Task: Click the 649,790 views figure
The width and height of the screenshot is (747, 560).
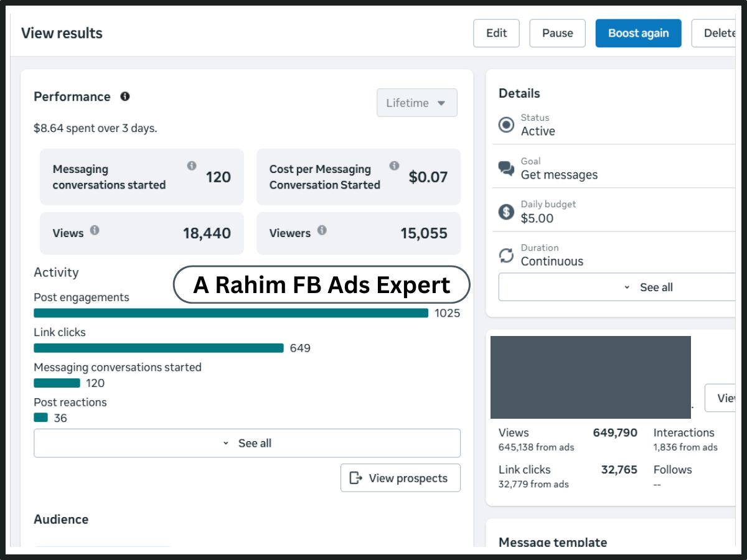Action: coord(615,432)
